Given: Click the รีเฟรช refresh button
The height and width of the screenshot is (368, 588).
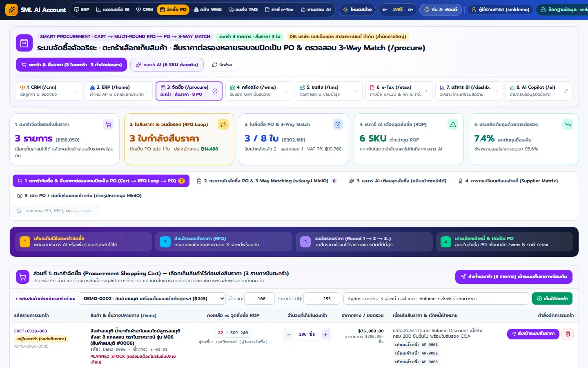Looking at the screenshot, I should 222,65.
